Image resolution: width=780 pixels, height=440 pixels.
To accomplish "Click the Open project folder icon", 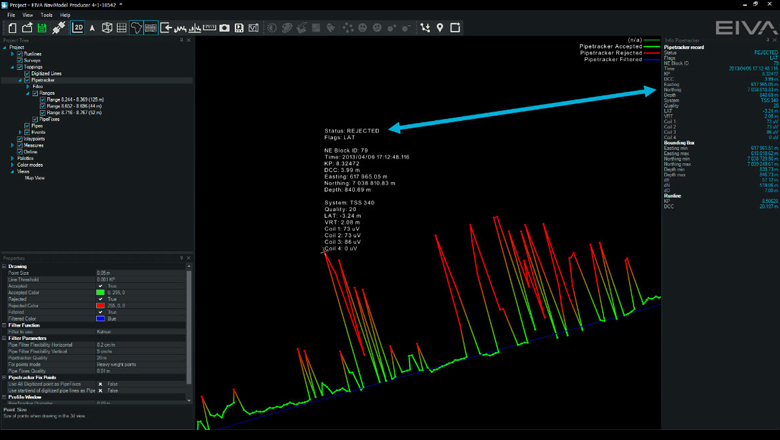I will 27,28.
